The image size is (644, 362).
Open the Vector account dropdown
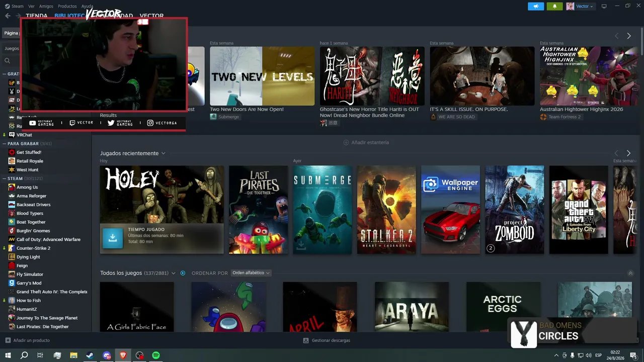[x=580, y=6]
